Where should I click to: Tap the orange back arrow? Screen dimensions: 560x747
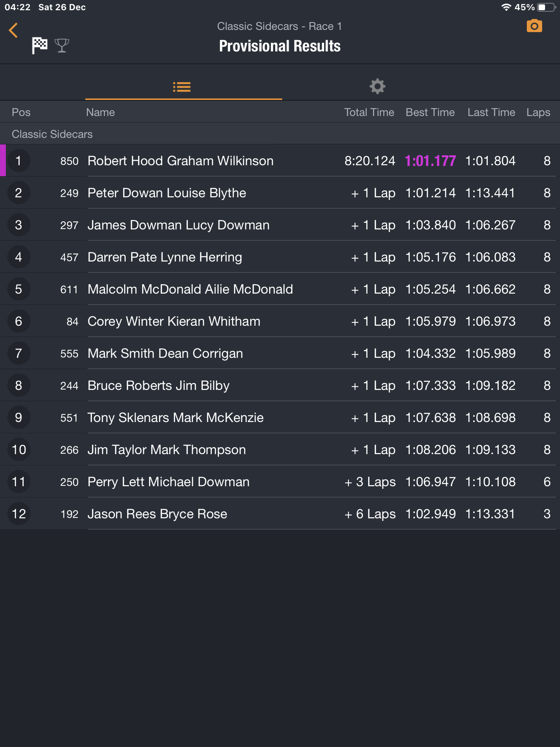pyautogui.click(x=13, y=31)
